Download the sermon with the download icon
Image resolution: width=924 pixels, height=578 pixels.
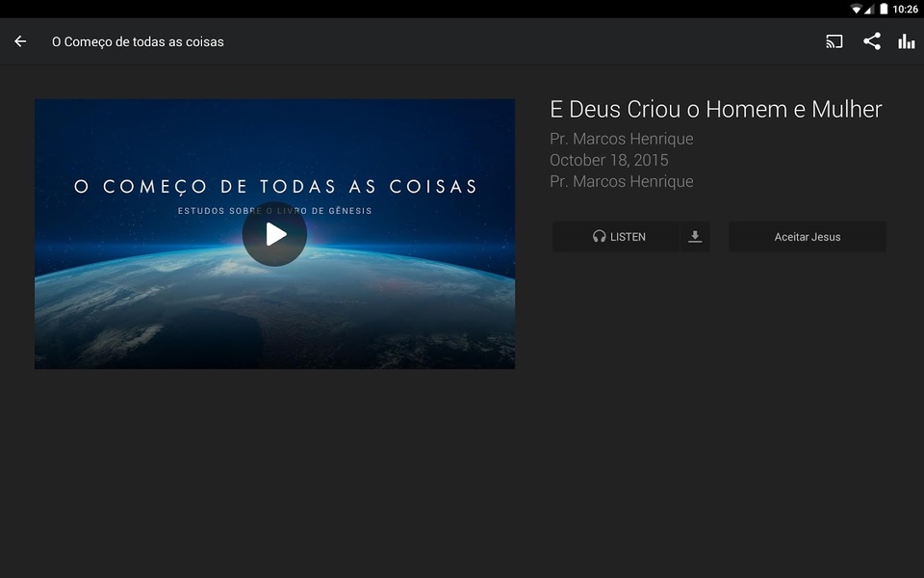click(x=695, y=237)
